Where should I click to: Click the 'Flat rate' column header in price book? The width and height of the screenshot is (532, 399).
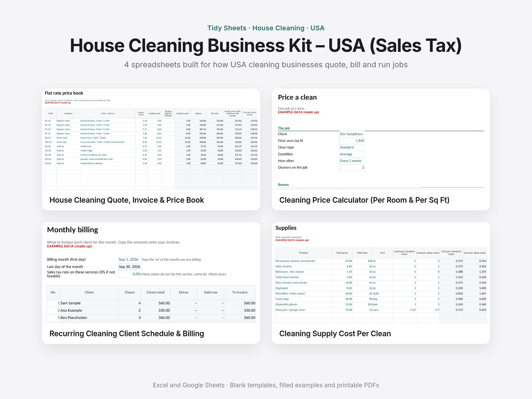coord(215,114)
